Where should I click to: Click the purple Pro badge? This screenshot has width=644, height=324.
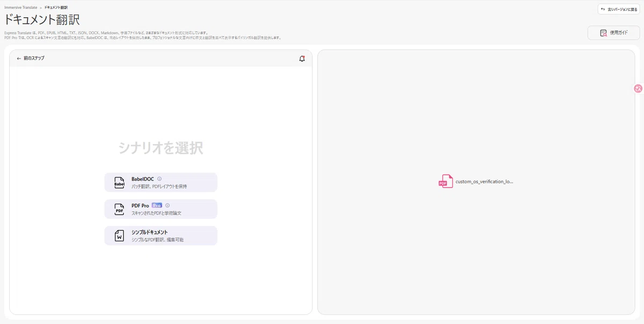pyautogui.click(x=157, y=205)
